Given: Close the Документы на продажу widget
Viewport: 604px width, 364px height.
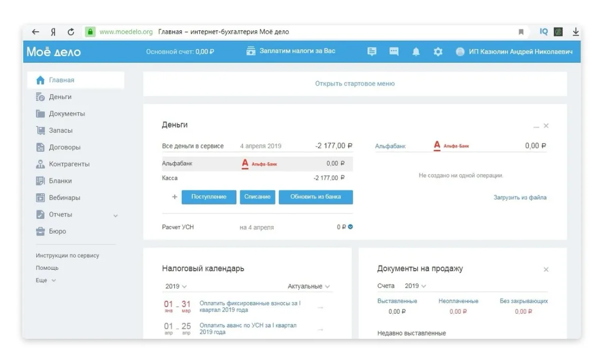Looking at the screenshot, I should point(546,269).
